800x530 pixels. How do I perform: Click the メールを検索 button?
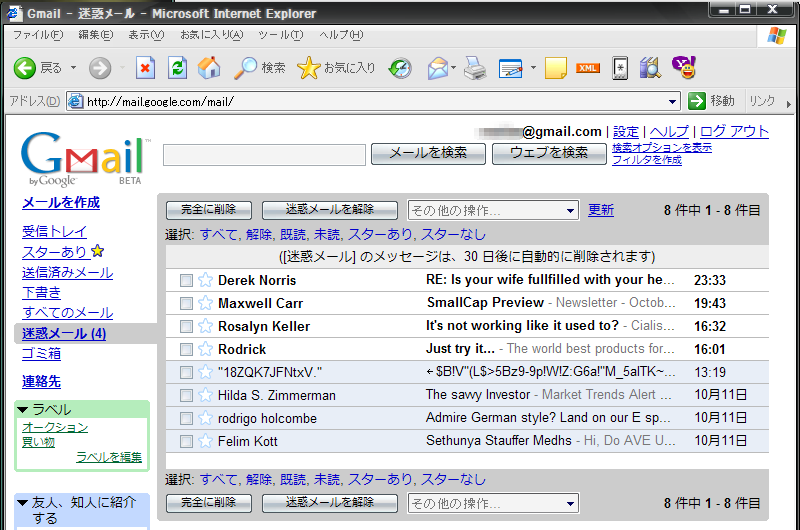click(428, 153)
